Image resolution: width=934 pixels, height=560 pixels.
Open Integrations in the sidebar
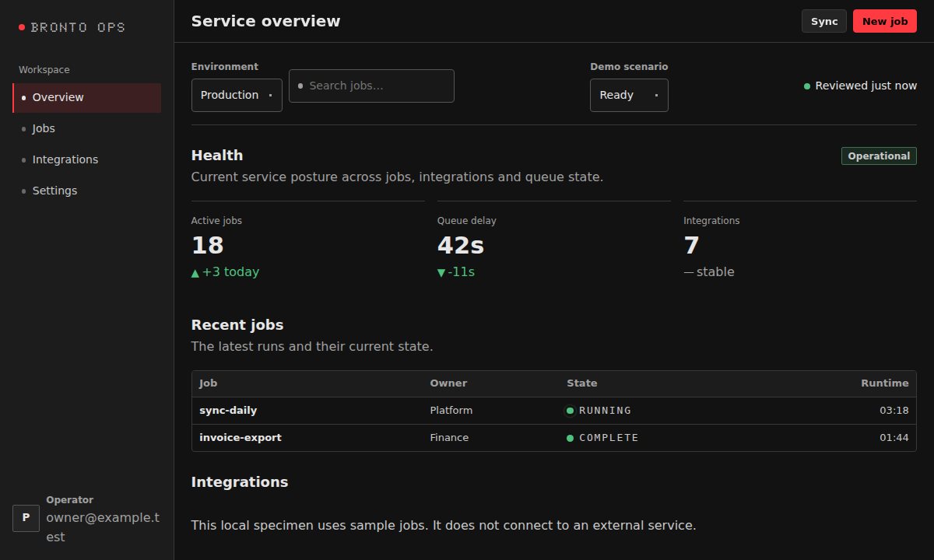pyautogui.click(x=87, y=159)
